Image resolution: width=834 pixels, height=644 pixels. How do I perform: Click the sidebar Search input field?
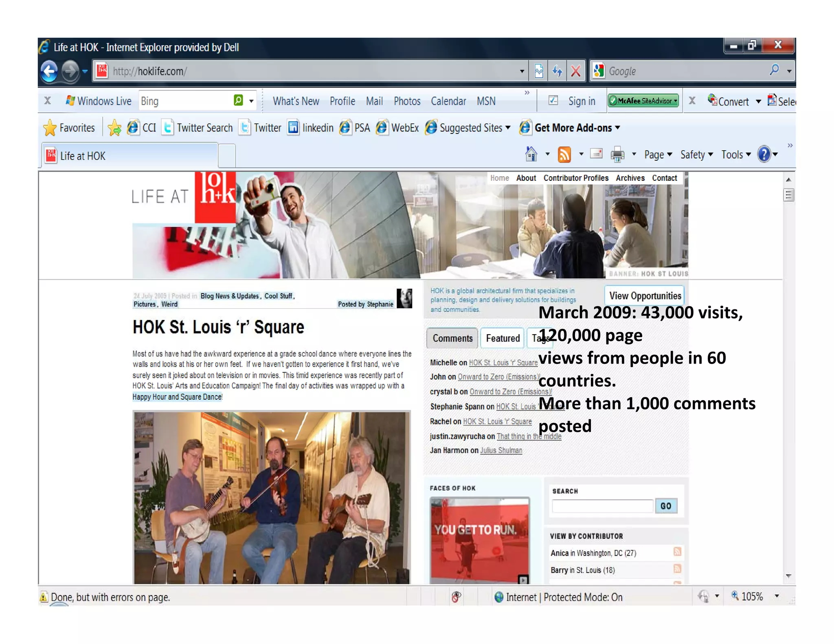(602, 506)
